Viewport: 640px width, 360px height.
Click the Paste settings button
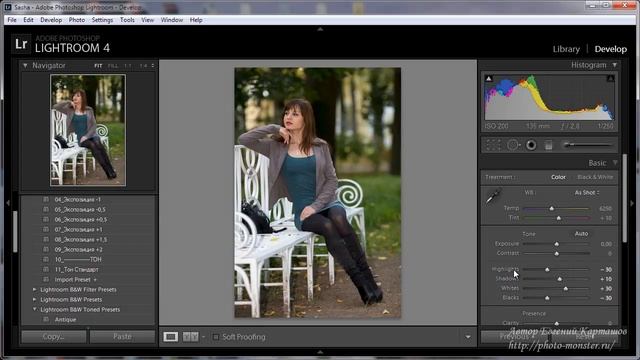[122, 337]
